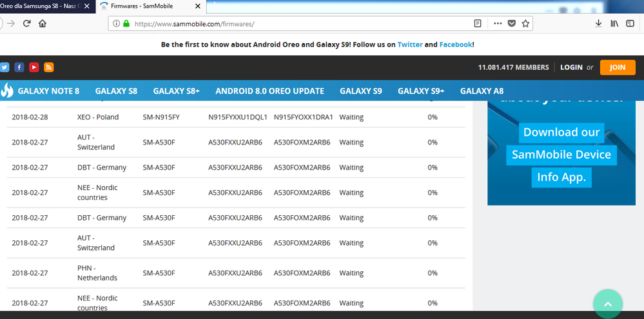Open SamMobile's Twitter icon in the header

(x=5, y=67)
